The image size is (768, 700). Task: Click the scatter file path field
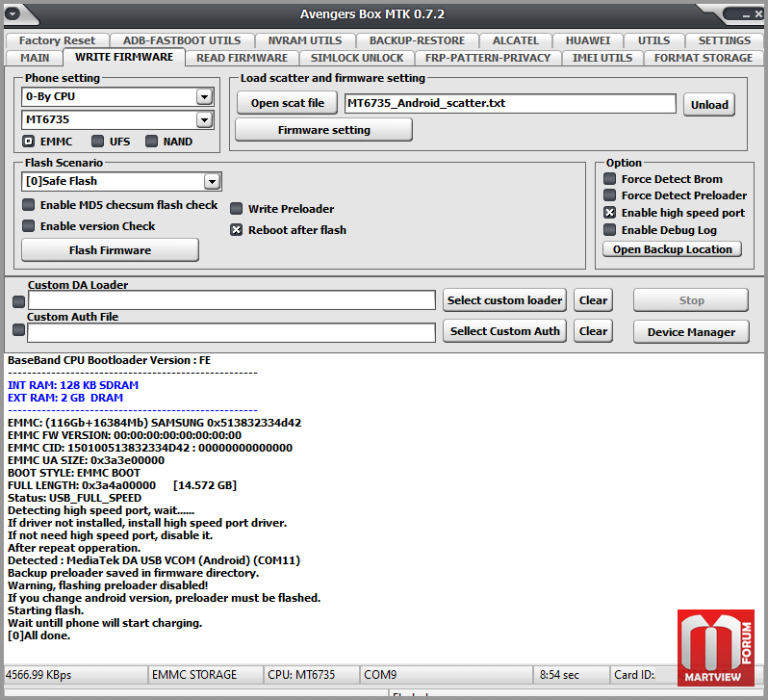510,103
